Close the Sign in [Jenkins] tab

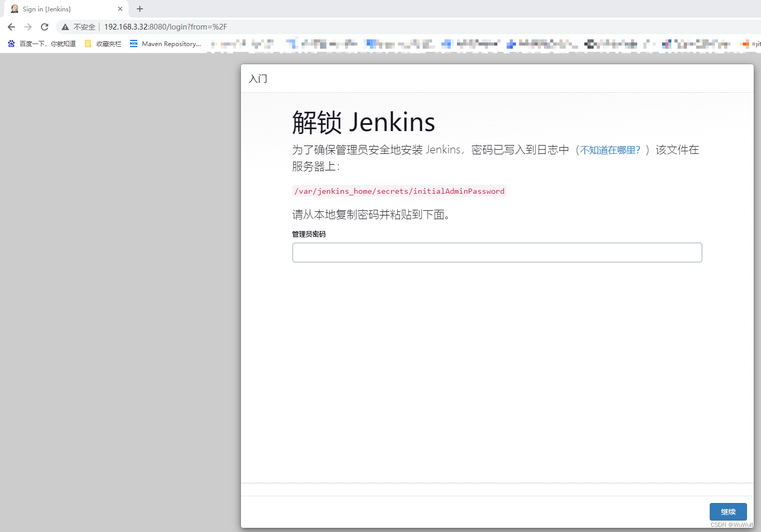[x=120, y=9]
